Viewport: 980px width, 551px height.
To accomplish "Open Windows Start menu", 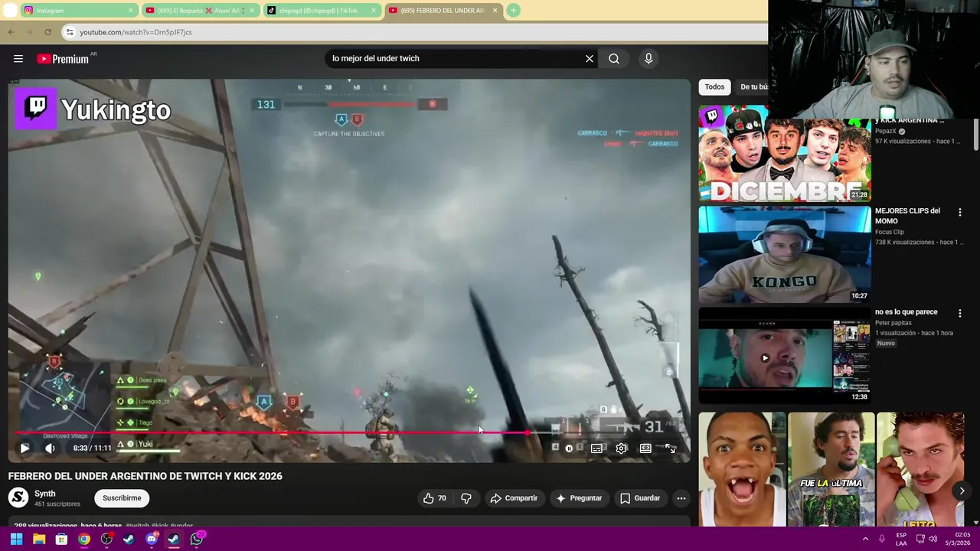I will click(16, 539).
